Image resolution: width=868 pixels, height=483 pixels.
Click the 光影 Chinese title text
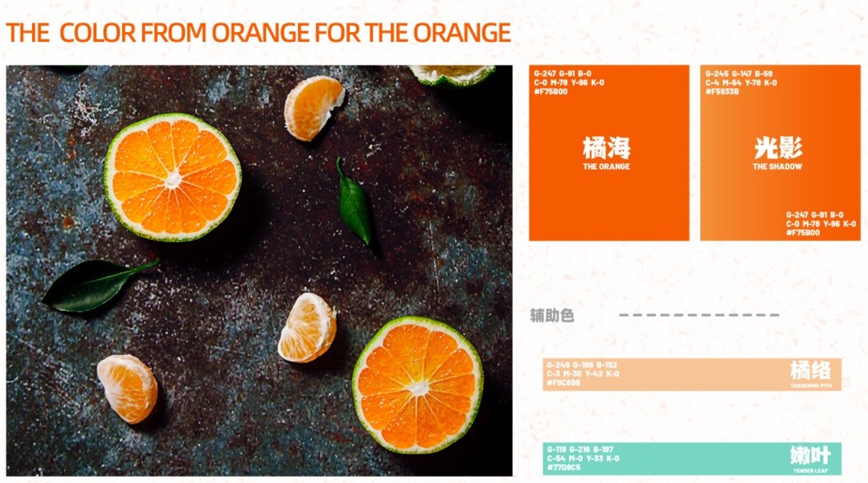(x=778, y=148)
